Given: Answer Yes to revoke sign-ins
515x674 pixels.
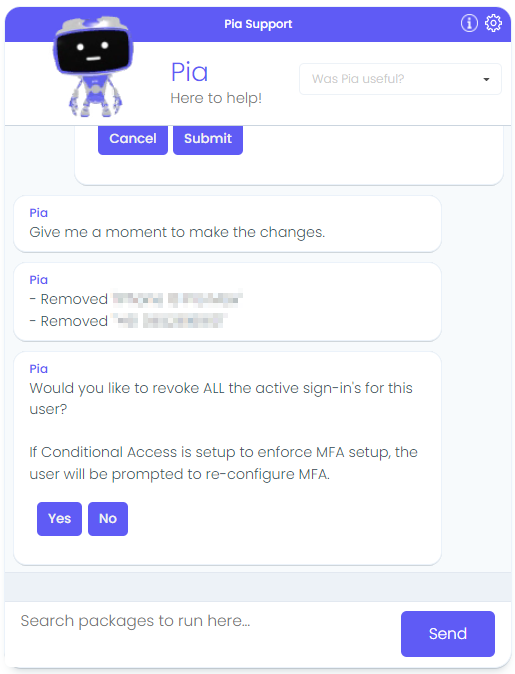Looking at the screenshot, I should pyautogui.click(x=59, y=519).
